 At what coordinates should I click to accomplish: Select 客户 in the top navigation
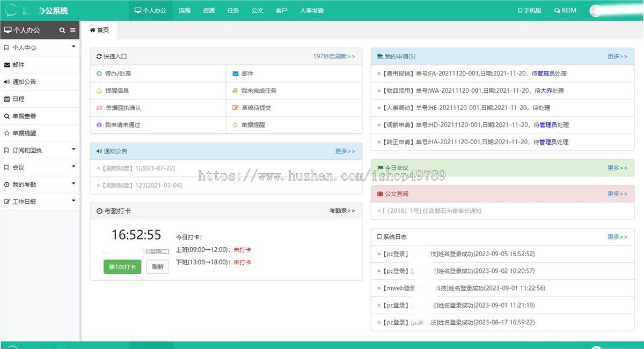click(x=281, y=10)
